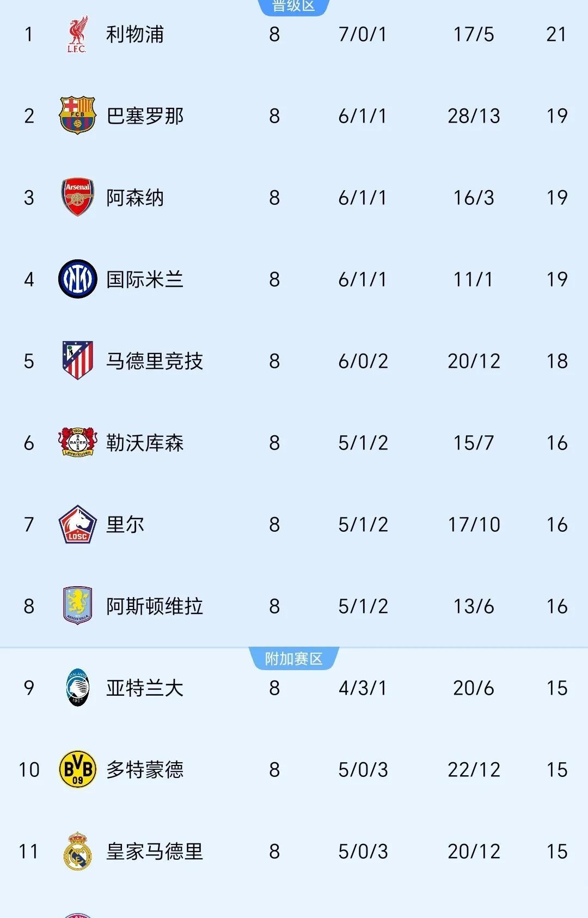Tap the Real Madrid crest
The height and width of the screenshot is (918, 588).
click(x=77, y=851)
